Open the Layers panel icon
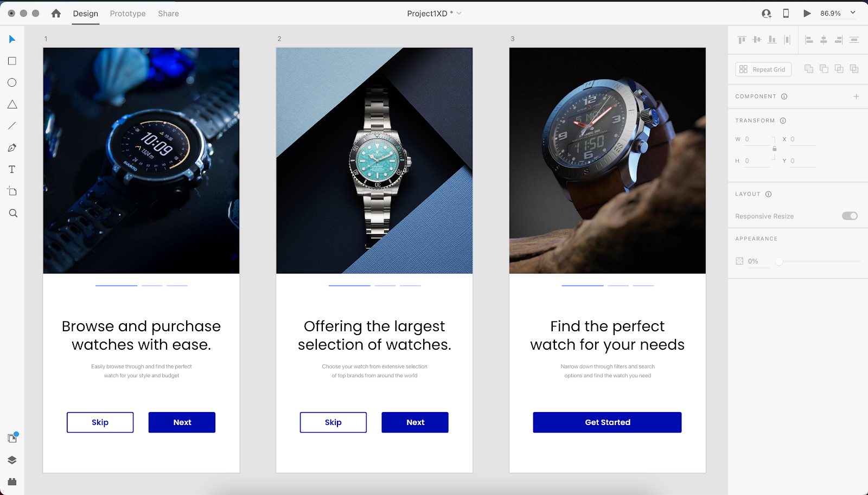Image resolution: width=868 pixels, height=495 pixels. coord(12,460)
